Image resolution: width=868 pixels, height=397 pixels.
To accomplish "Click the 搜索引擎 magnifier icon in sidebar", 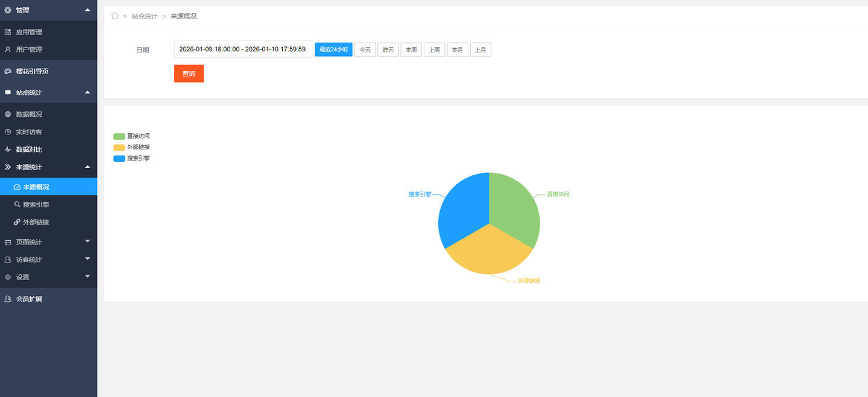I will point(17,204).
